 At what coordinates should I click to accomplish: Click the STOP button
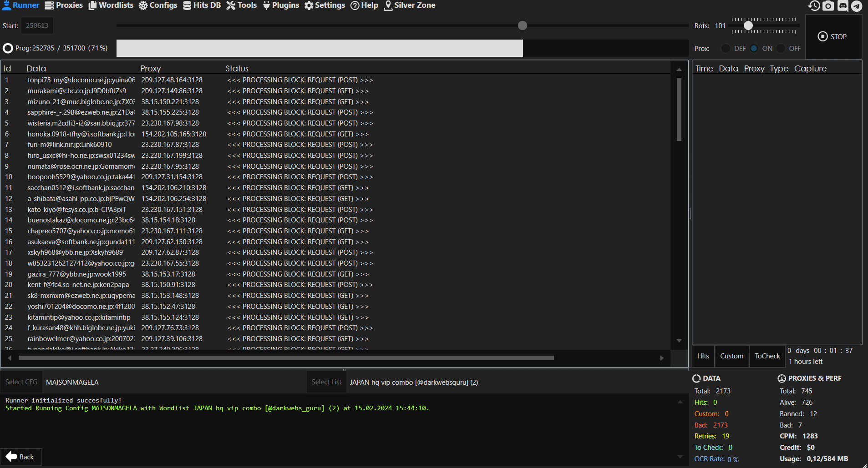tap(833, 36)
